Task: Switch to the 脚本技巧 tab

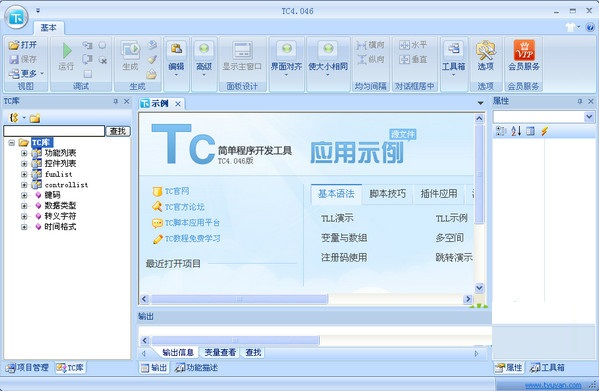Action: (x=387, y=194)
